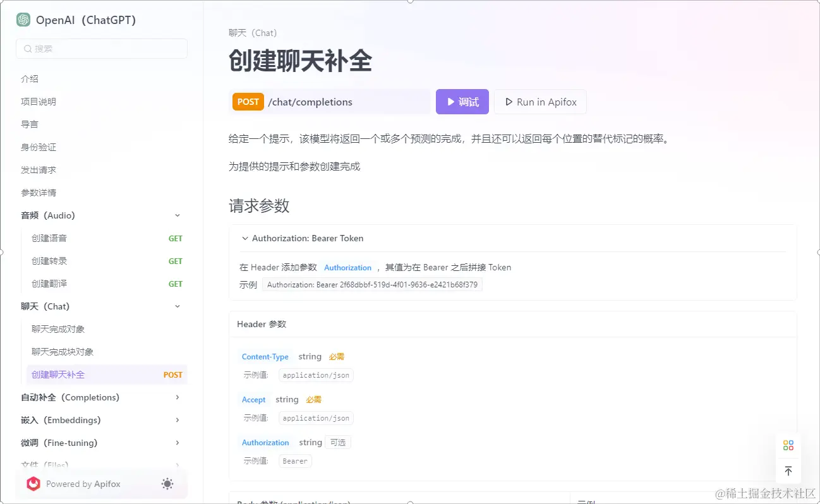Click the Apifox logo icon in footer

[33, 484]
